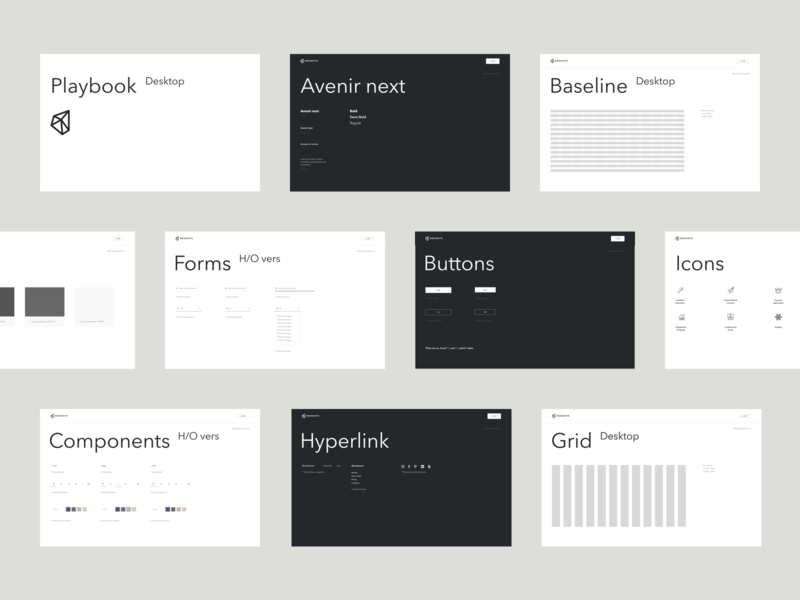Click 'H/O vers' label beside Components title

(198, 436)
